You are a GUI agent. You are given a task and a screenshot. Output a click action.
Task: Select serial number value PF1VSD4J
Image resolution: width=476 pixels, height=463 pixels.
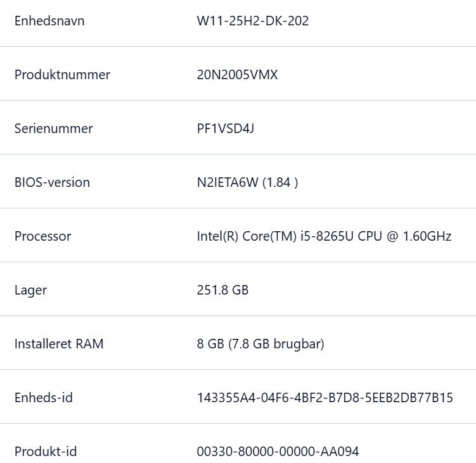click(x=226, y=129)
